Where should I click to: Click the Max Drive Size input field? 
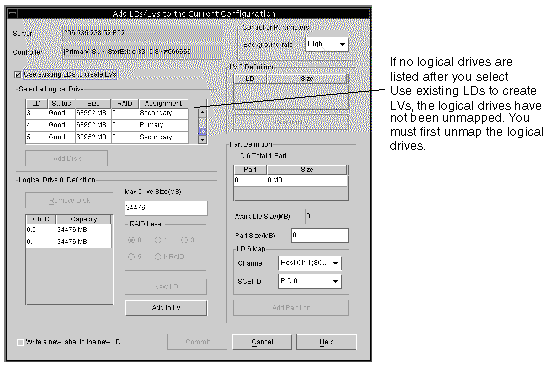pyautogui.click(x=166, y=208)
